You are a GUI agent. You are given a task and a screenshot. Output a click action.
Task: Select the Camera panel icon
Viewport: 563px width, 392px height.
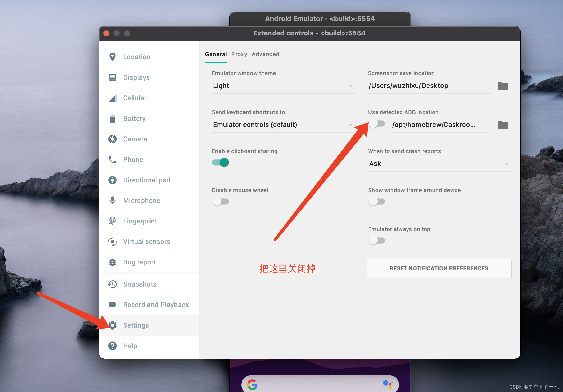coord(112,139)
